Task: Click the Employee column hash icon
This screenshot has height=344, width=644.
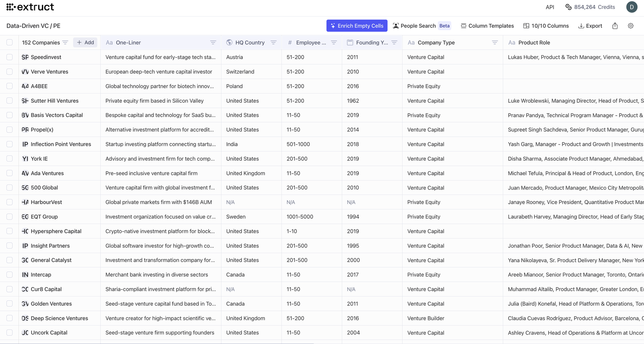Action: (x=290, y=42)
